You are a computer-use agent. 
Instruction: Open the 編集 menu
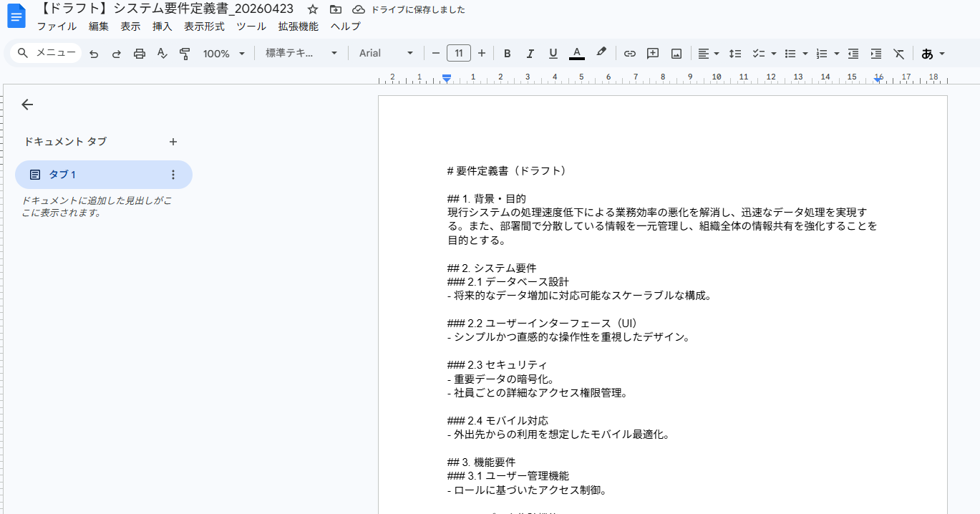tap(99, 26)
